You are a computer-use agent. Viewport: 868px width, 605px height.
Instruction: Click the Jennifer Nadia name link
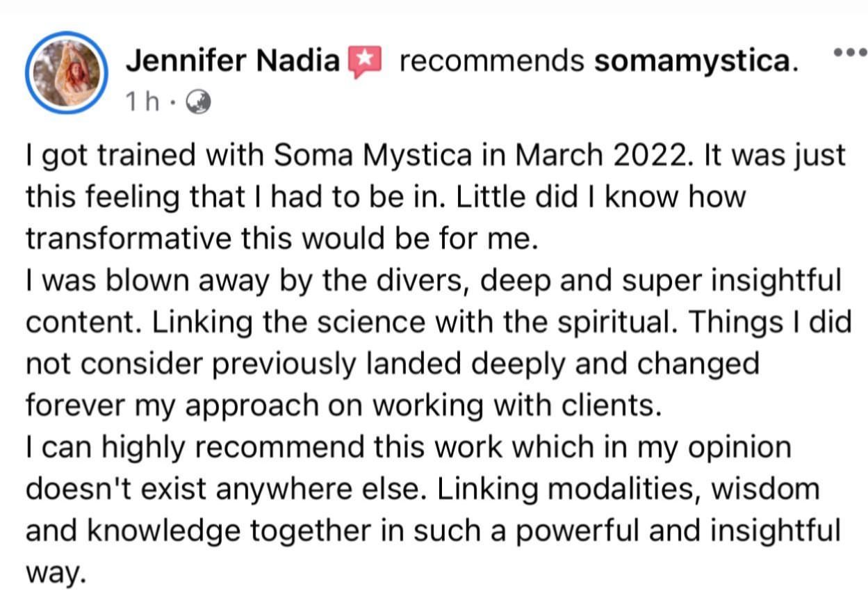(x=232, y=63)
